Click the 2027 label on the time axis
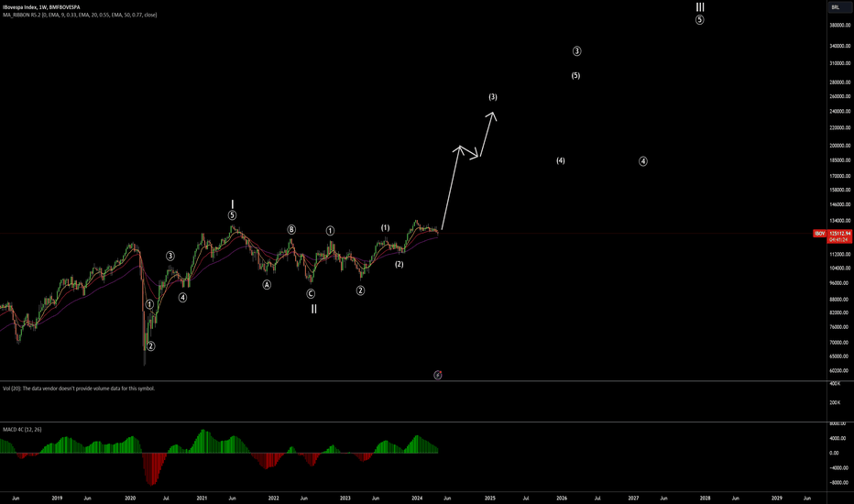 tap(633, 498)
